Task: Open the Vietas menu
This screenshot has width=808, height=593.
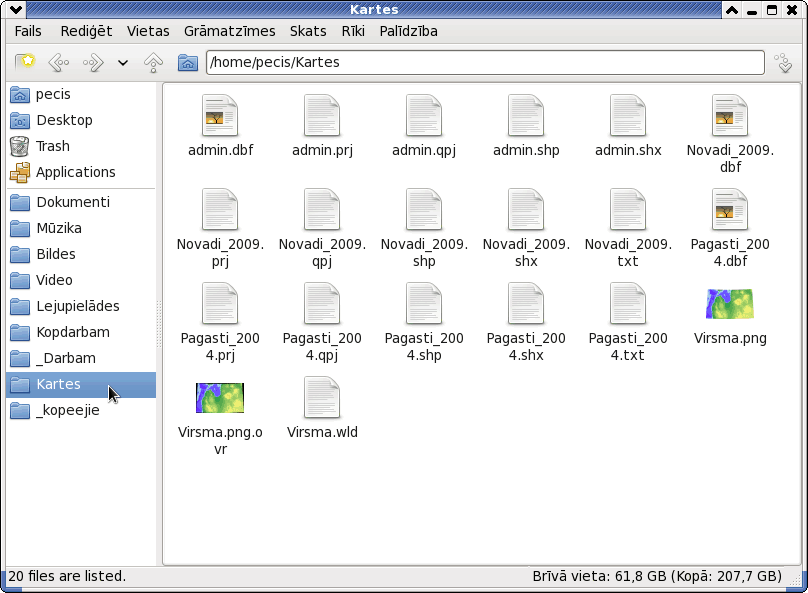Action: [148, 31]
